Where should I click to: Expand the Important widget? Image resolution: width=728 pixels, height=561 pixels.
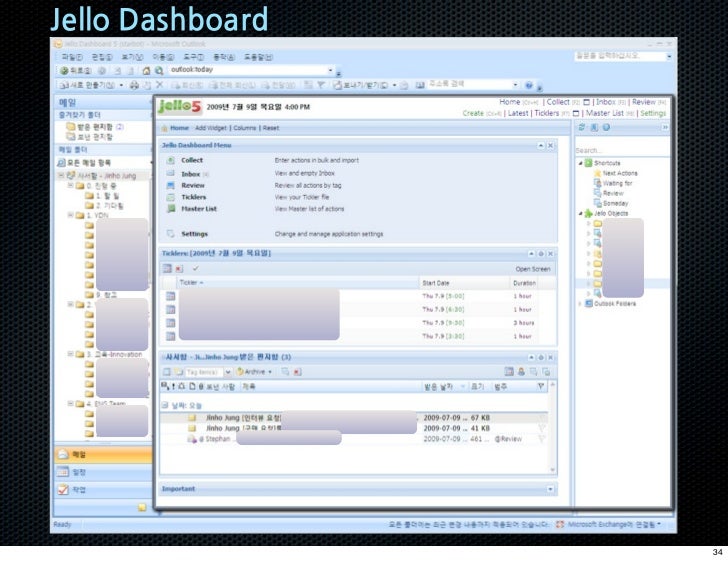tap(550, 489)
